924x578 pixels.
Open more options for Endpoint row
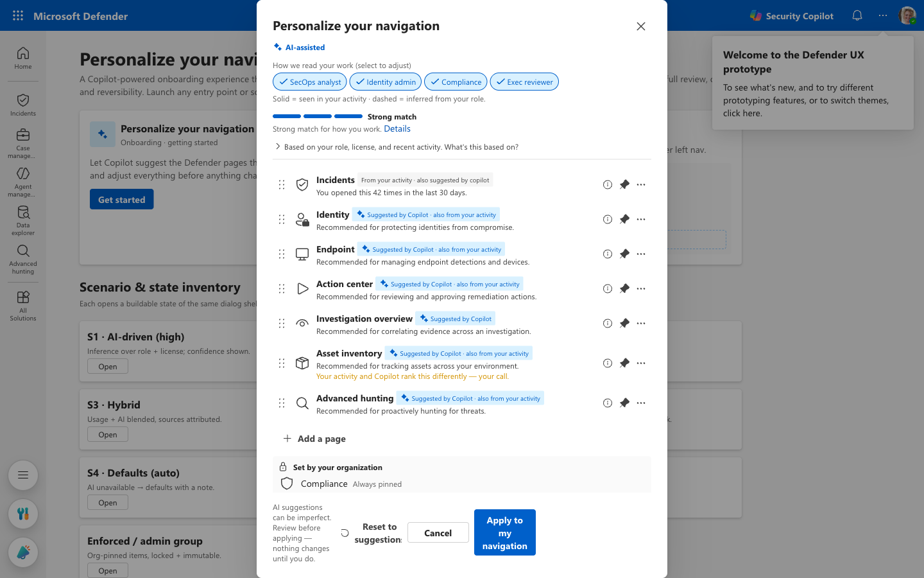(x=641, y=254)
